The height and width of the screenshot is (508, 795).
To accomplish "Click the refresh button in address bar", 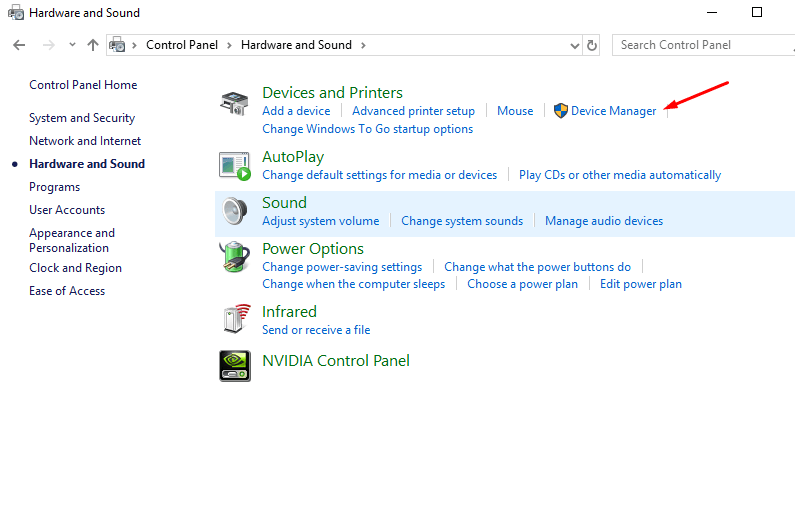I will point(592,45).
